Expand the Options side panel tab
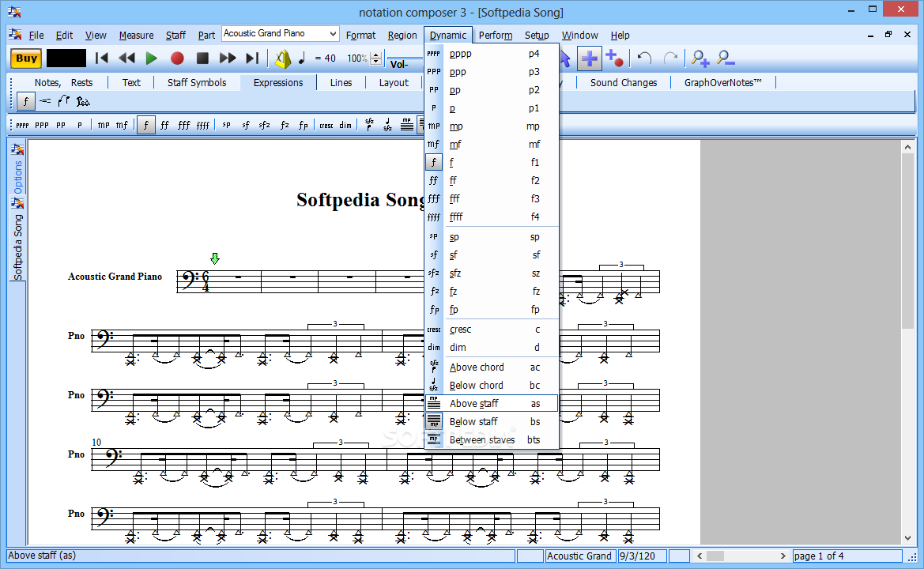Image resolution: width=924 pixels, height=569 pixels. (17, 175)
